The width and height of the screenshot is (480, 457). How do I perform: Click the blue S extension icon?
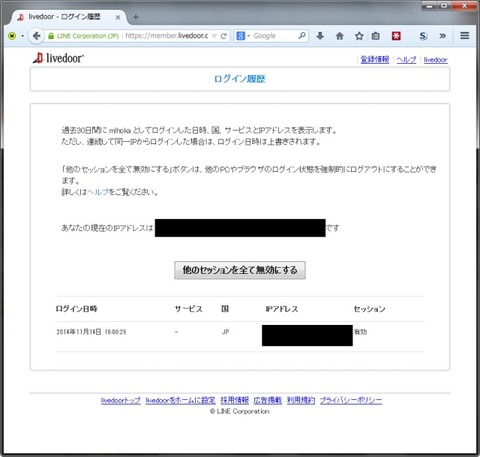click(423, 36)
